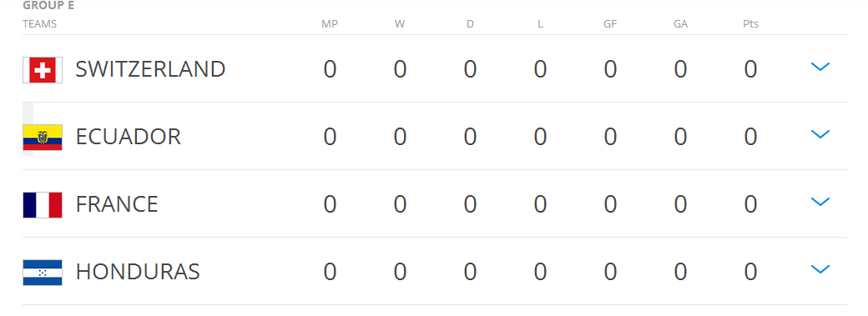868x316 pixels.
Task: Expand the Honduras row chevron
Action: click(820, 269)
